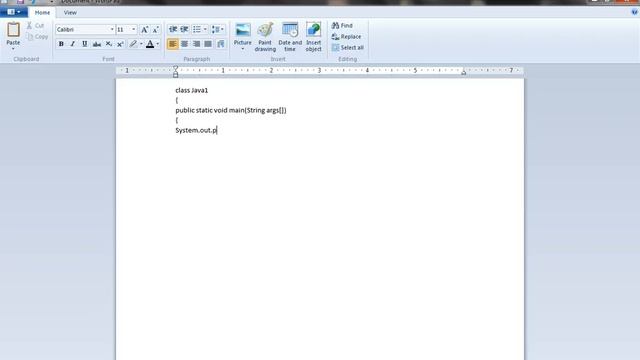Apply the text highlight color
Image resolution: width=640 pixels, height=360 pixels.
[133, 44]
